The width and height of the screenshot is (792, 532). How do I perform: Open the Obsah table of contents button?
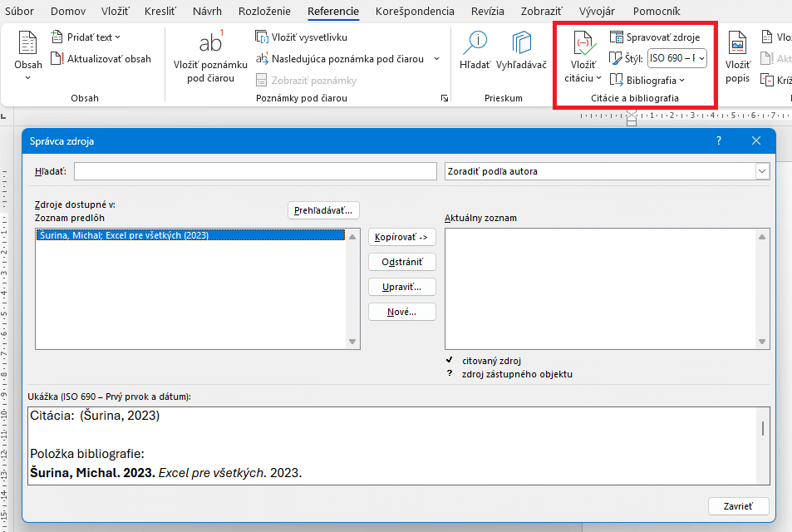(27, 55)
